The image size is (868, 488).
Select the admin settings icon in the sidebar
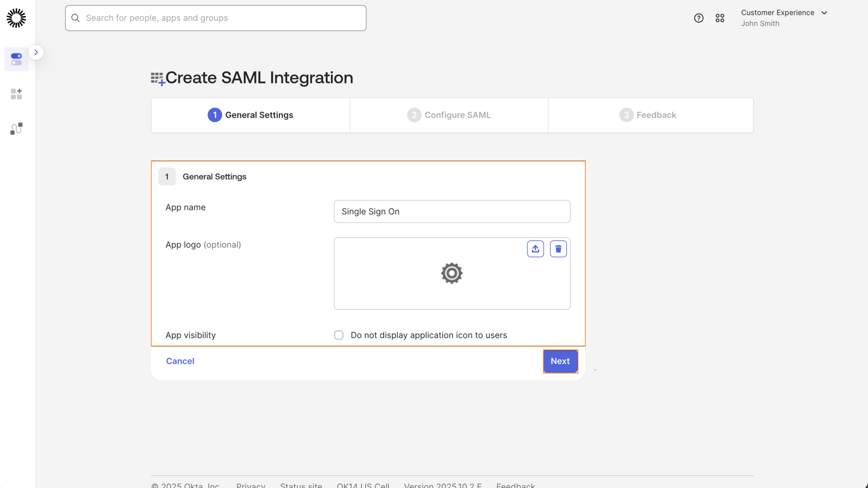pos(16,59)
